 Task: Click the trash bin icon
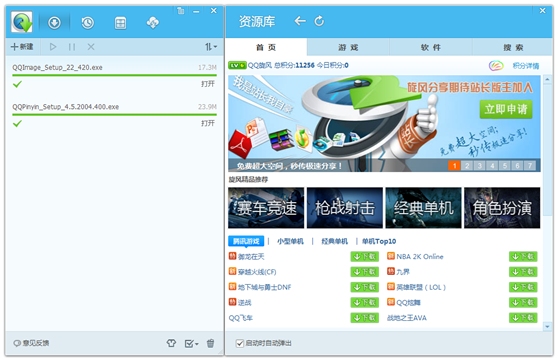click(x=211, y=343)
